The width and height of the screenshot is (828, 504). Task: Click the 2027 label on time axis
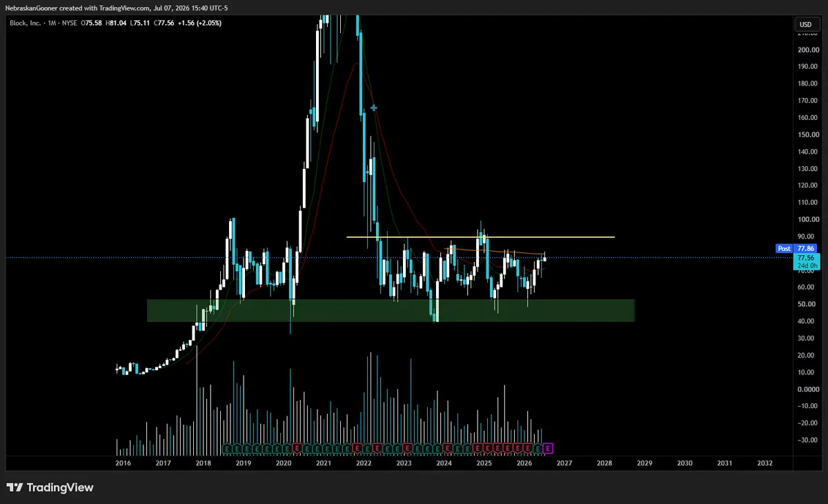(x=564, y=463)
